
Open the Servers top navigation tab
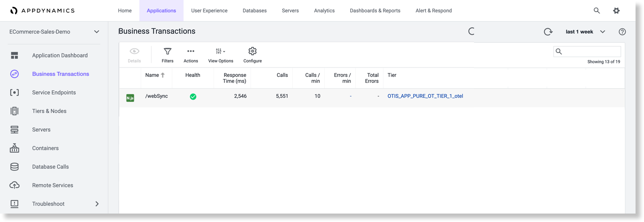click(290, 11)
